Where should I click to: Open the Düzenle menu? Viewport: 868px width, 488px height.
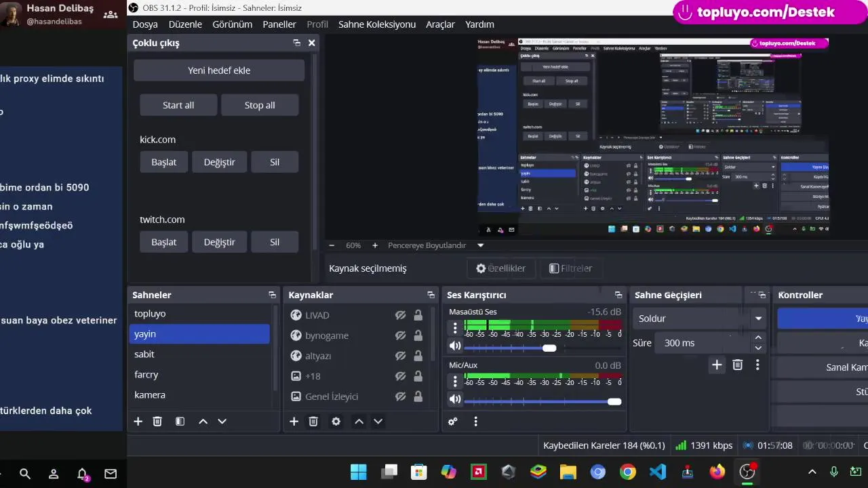tap(185, 24)
